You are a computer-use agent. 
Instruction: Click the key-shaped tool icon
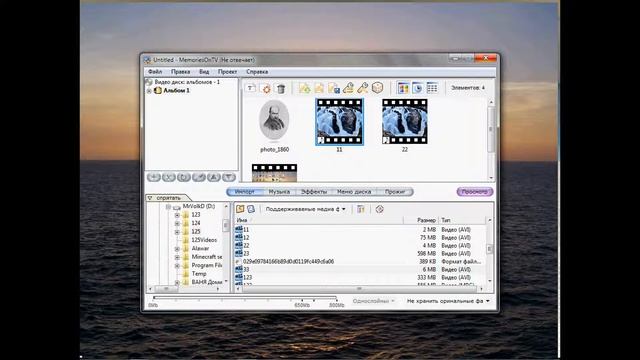pos(362,88)
